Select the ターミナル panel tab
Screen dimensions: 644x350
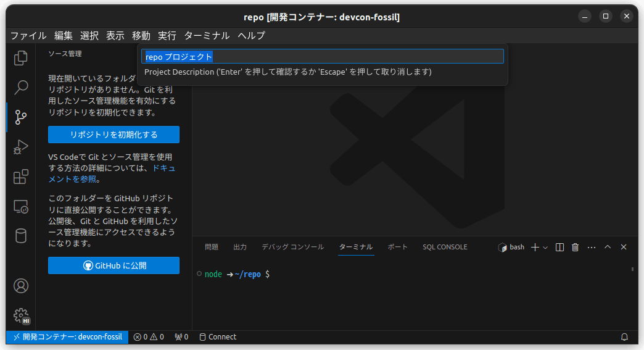(356, 247)
